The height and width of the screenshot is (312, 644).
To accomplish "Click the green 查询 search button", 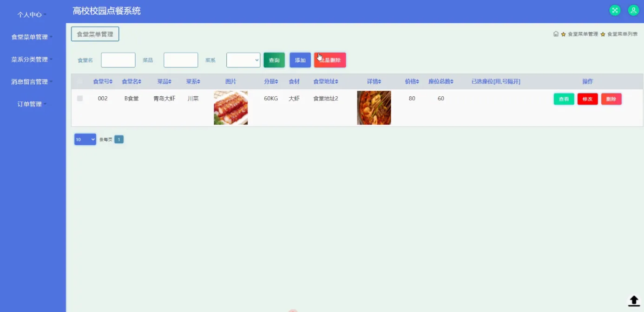I will click(x=274, y=60).
